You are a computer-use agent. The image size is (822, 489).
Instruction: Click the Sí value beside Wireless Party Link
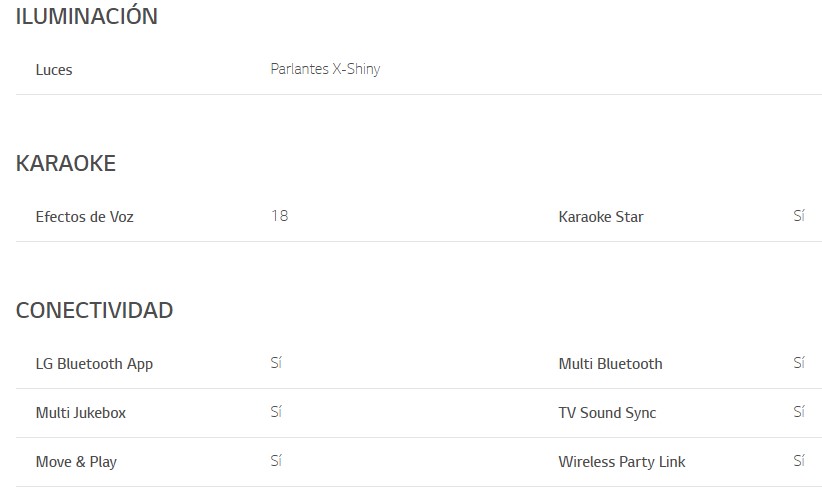(x=799, y=461)
